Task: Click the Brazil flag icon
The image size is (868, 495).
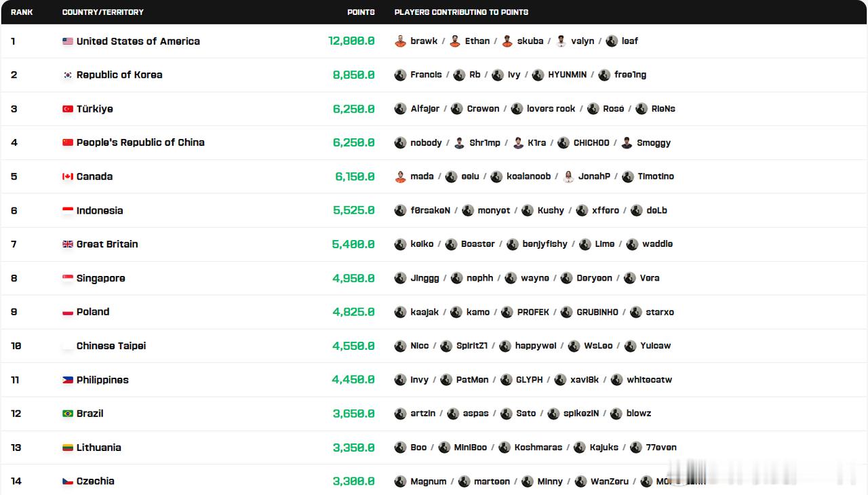Action: click(68, 414)
